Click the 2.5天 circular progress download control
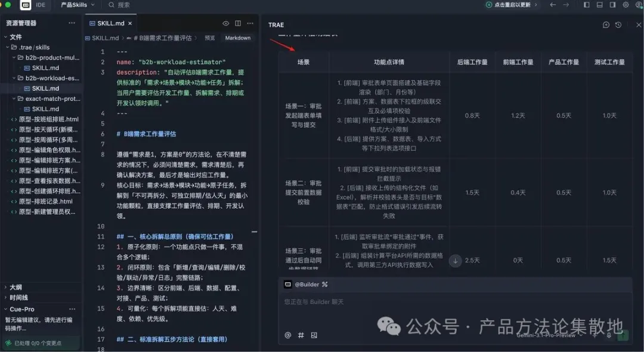The width and height of the screenshot is (644, 352). (454, 260)
